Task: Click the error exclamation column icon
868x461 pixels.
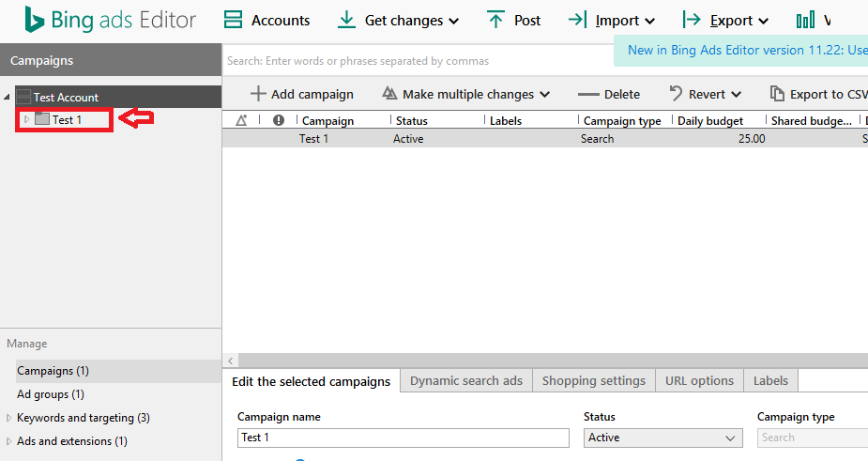Action: pos(278,120)
